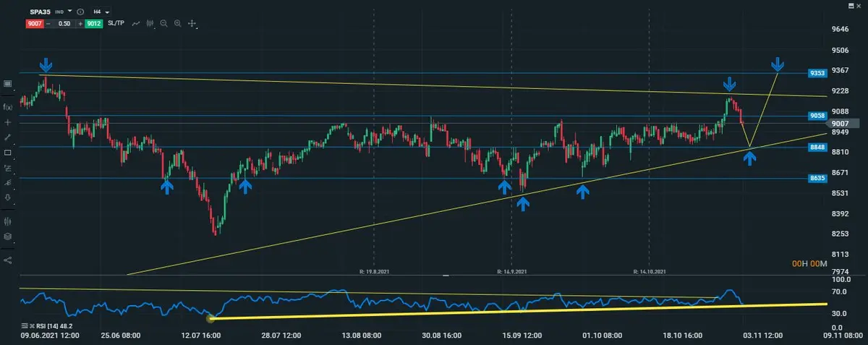868x345 pixels.
Task: Click the 0.50 volume input field
Action: 64,24
